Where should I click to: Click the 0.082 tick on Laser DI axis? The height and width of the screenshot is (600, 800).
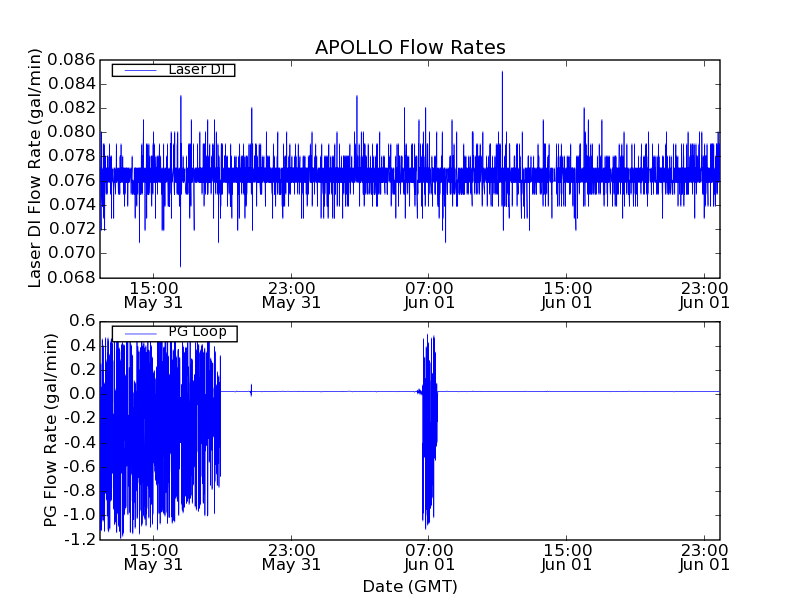(x=71, y=108)
